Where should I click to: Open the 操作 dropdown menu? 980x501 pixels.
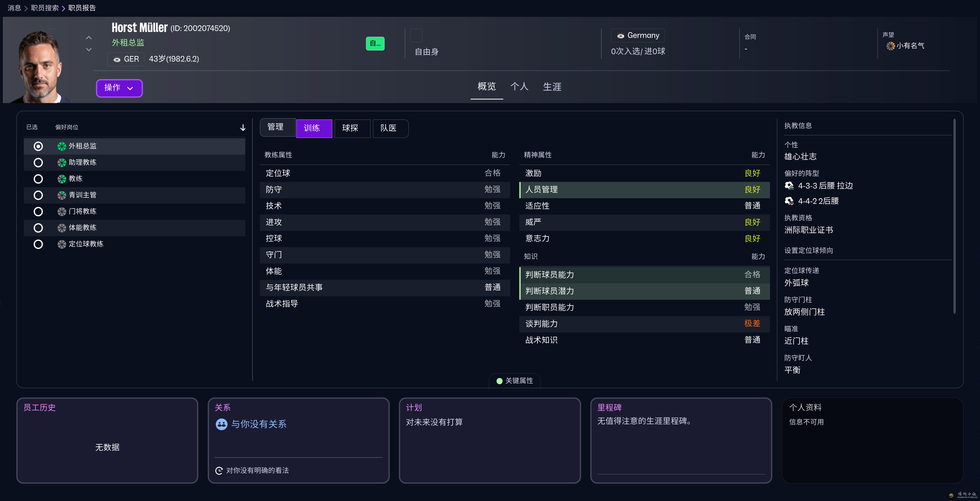[119, 88]
